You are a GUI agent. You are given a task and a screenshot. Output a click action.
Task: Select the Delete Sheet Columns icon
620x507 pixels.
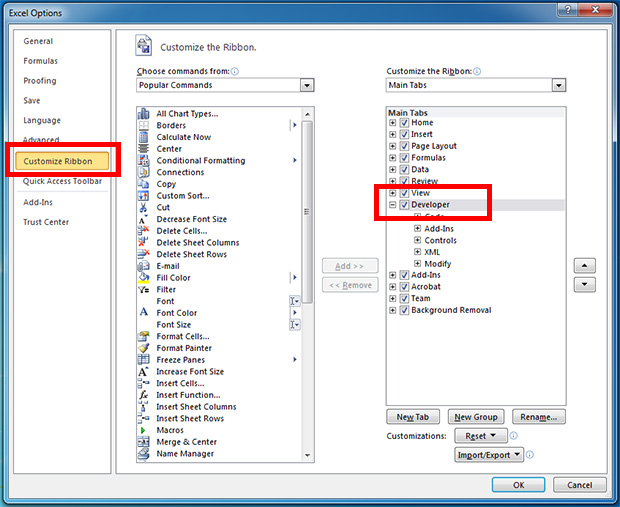pyautogui.click(x=144, y=242)
